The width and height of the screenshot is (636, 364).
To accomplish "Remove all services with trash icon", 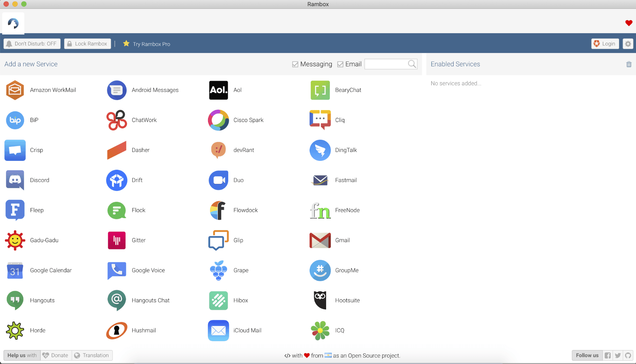I will click(x=629, y=65).
